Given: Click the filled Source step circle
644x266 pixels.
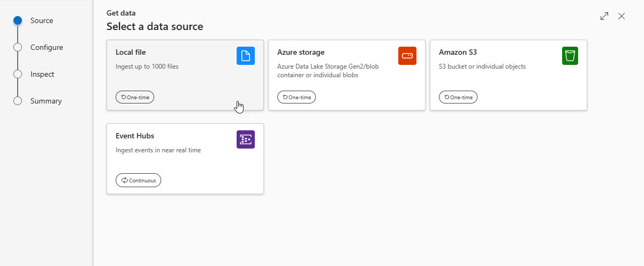Looking at the screenshot, I should coord(18,20).
